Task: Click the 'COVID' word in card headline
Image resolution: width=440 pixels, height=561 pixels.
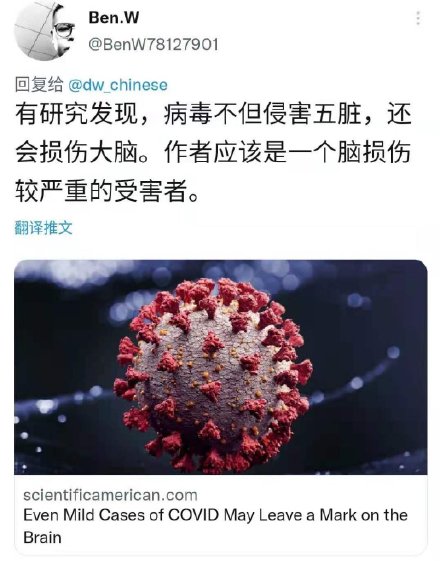Action: (193, 515)
